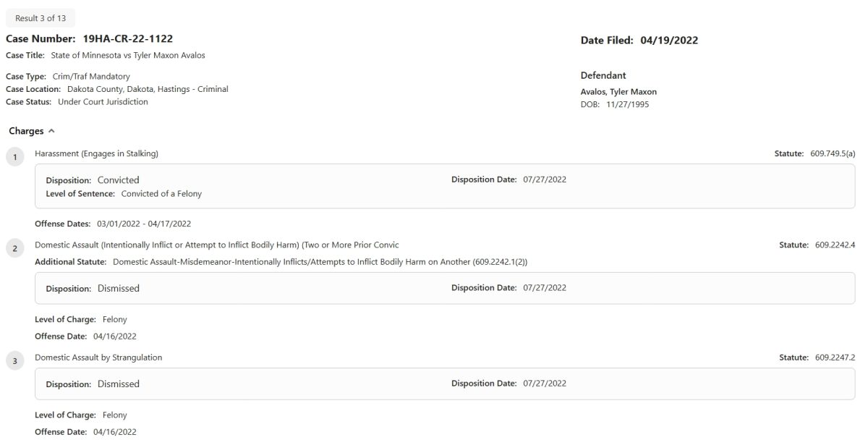This screenshot has width=868, height=440.
Task: Click the Dismissed disposition of charge 2
Action: tap(119, 288)
